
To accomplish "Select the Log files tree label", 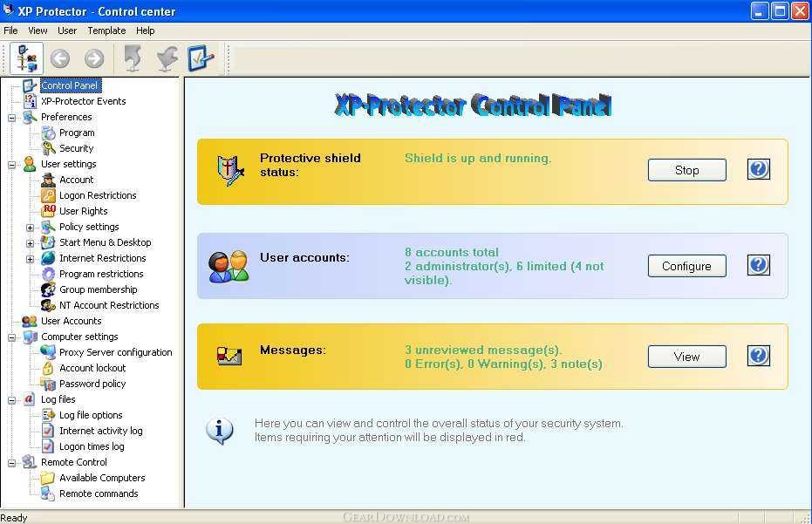I will [58, 399].
